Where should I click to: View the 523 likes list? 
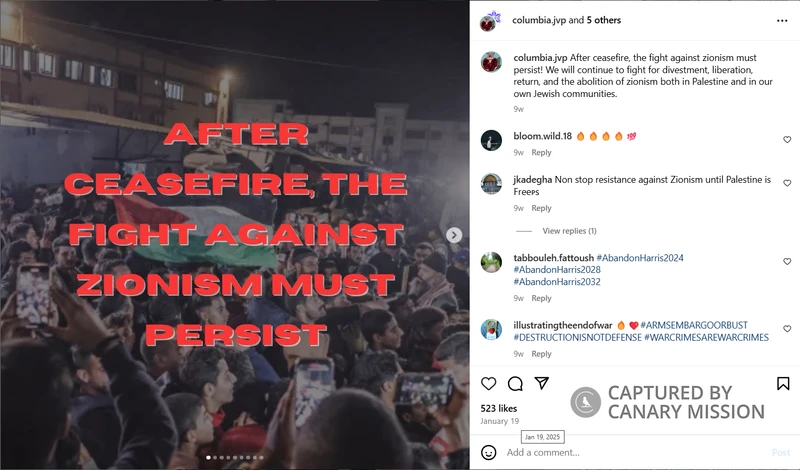[498, 408]
